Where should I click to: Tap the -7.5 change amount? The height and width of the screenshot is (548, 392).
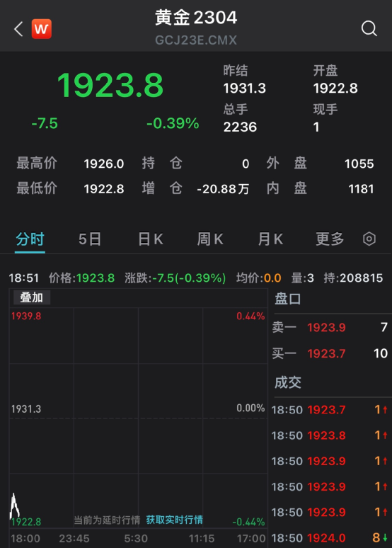click(x=45, y=123)
